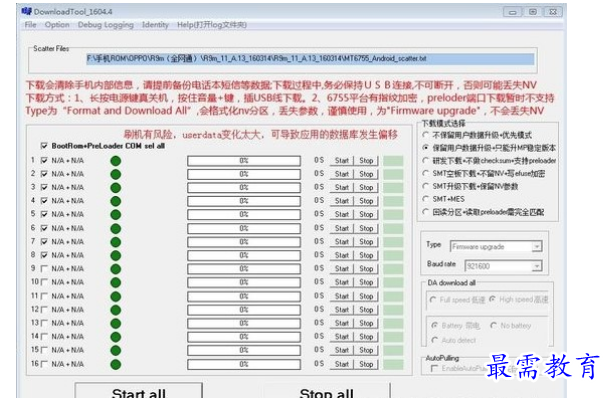Open the Help menu

pos(212,25)
